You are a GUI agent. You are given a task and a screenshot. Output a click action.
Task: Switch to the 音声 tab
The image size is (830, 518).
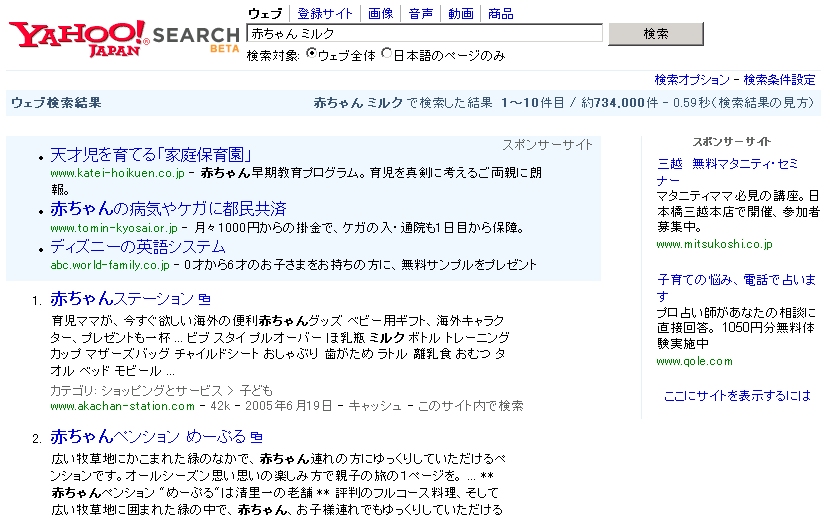click(x=421, y=14)
